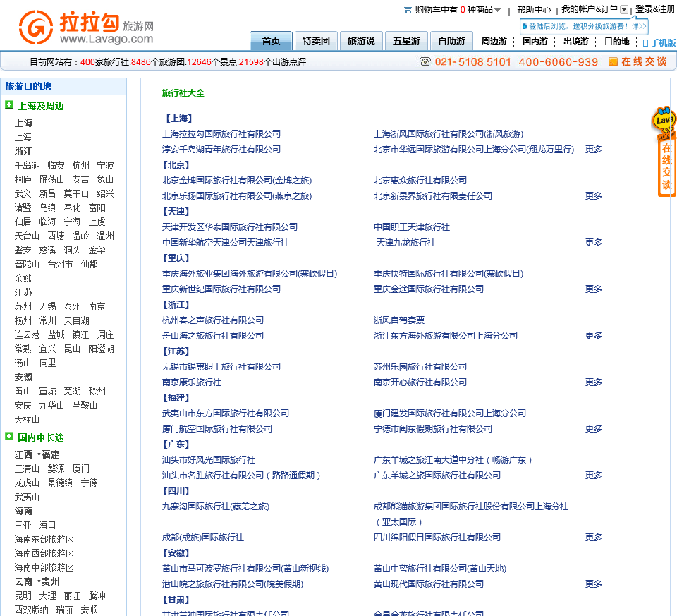This screenshot has height=616, width=677.
Task: Click the 在线交谈 text in info bar
Action: tap(644, 62)
